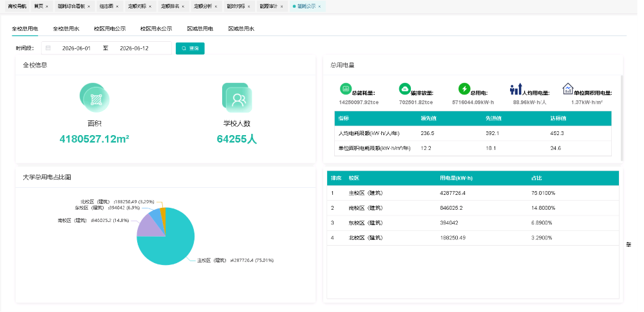
Task: Open the 校区用水公示 sub-tab
Action: click(156, 29)
